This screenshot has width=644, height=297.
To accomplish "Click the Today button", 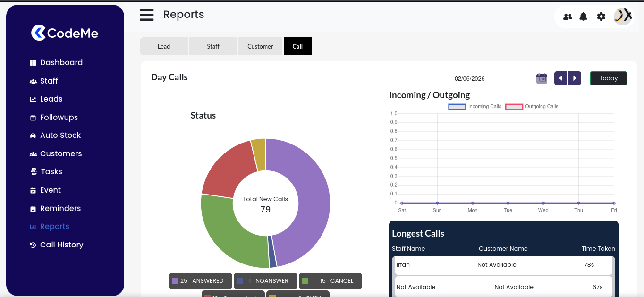I will [609, 78].
